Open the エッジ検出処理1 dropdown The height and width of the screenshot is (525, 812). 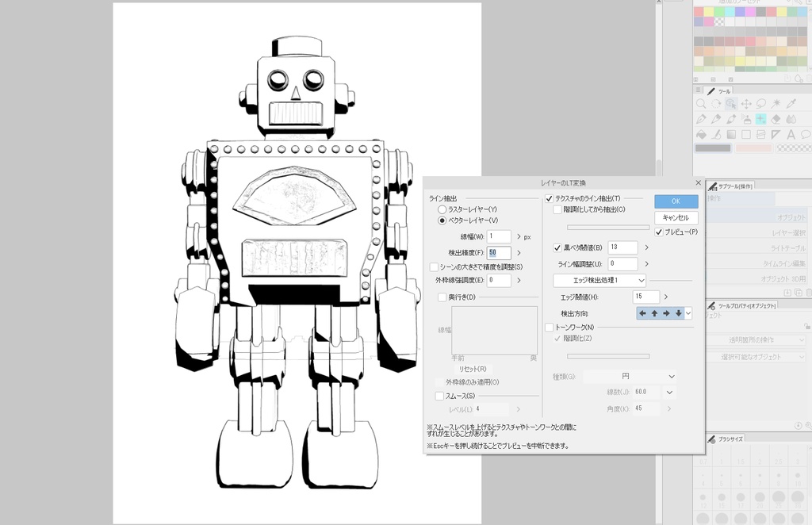[x=599, y=281]
